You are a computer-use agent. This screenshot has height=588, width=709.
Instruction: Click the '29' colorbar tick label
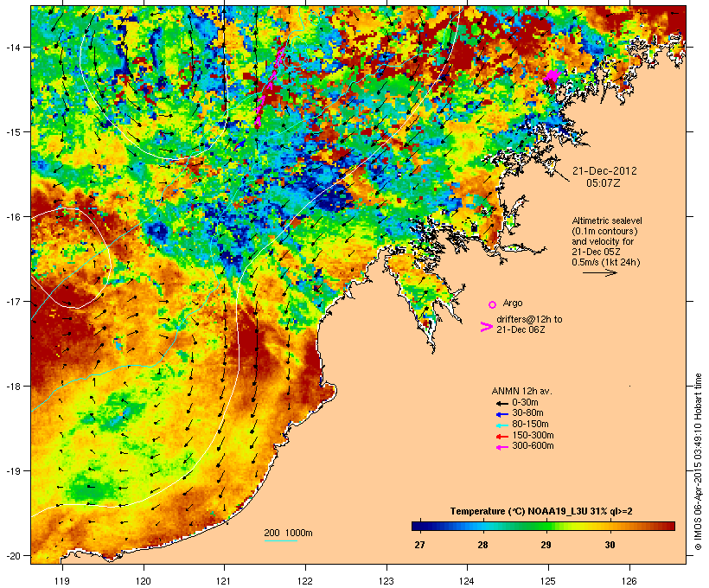(x=546, y=545)
